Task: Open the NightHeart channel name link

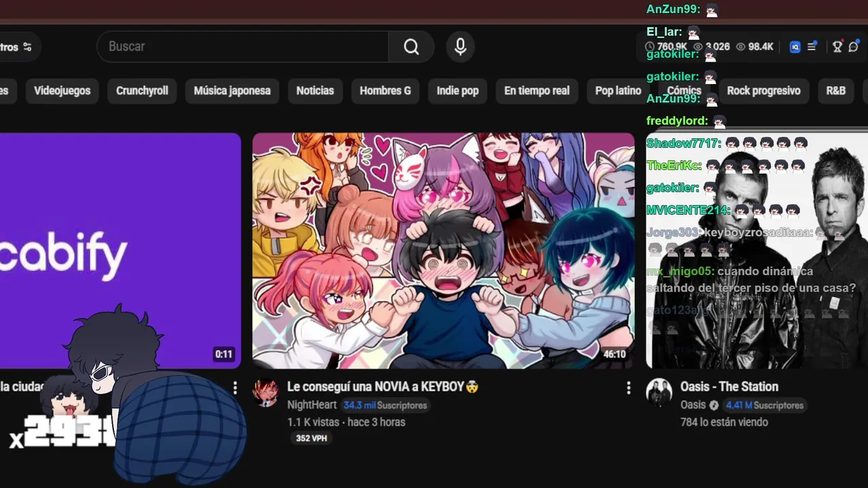Action: pos(312,405)
